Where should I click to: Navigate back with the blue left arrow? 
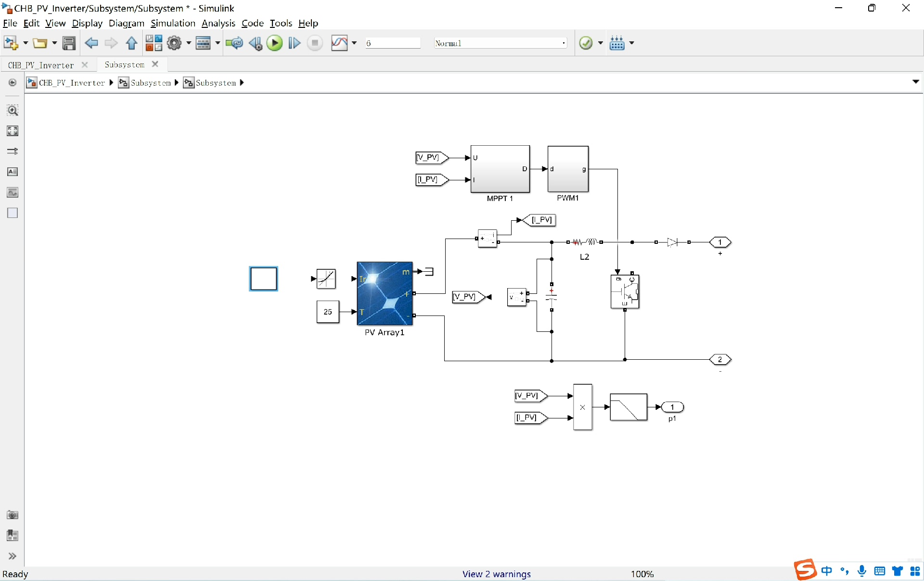click(91, 43)
